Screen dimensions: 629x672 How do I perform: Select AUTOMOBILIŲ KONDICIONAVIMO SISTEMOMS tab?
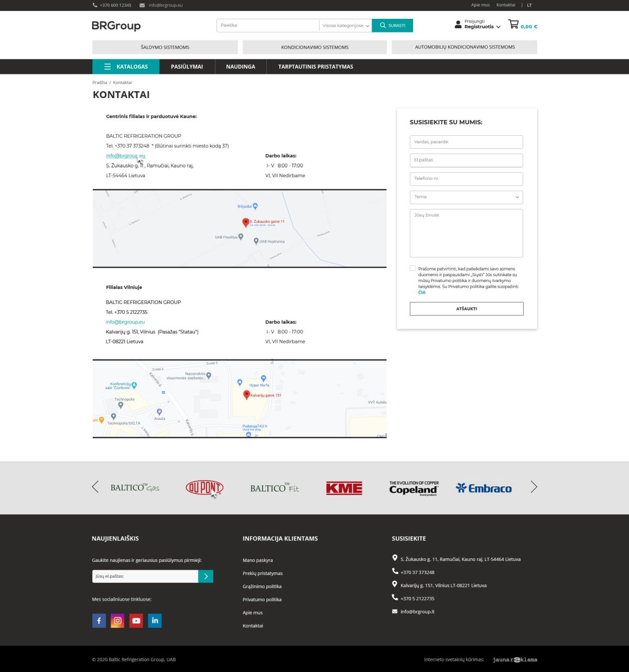coord(464,47)
